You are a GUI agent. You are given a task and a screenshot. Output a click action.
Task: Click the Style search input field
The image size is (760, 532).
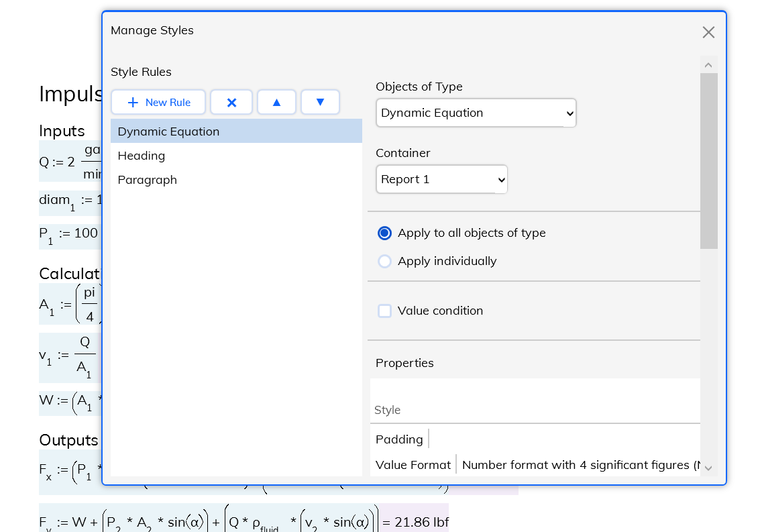(x=535, y=410)
